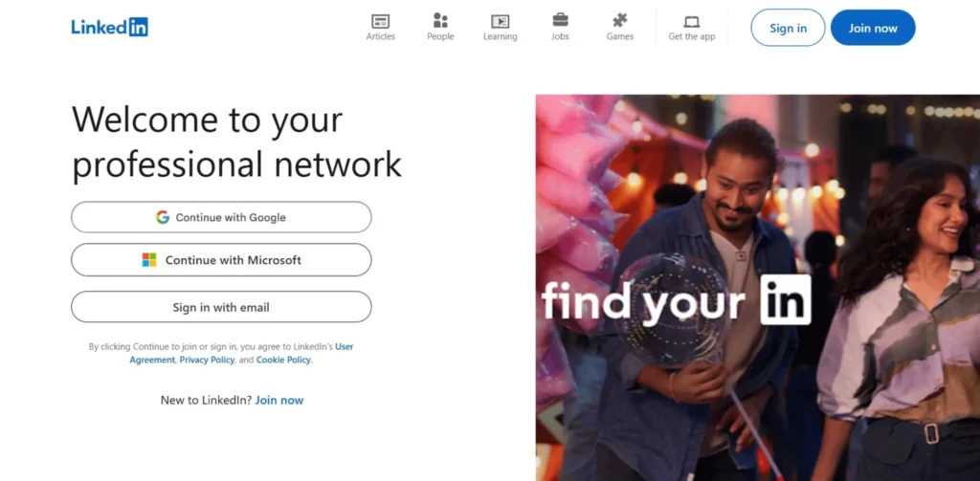Go to the Learning video icon
This screenshot has width=980, height=481.
click(500, 20)
